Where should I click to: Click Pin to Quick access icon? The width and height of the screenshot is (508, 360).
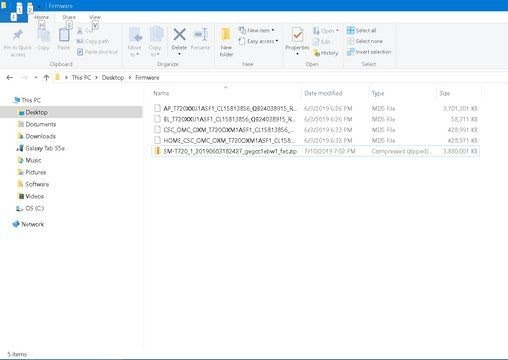(18, 35)
